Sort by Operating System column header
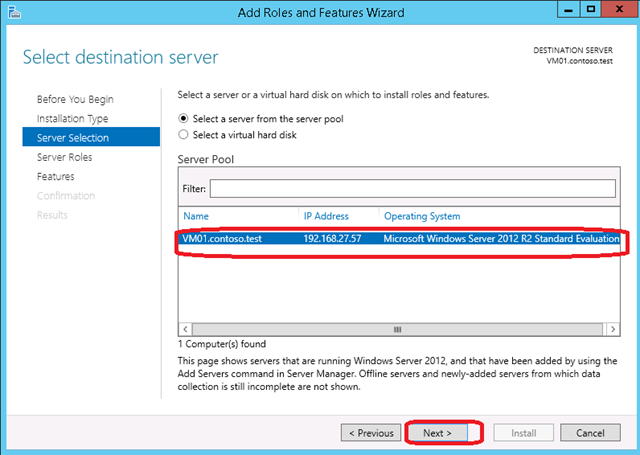 422,216
